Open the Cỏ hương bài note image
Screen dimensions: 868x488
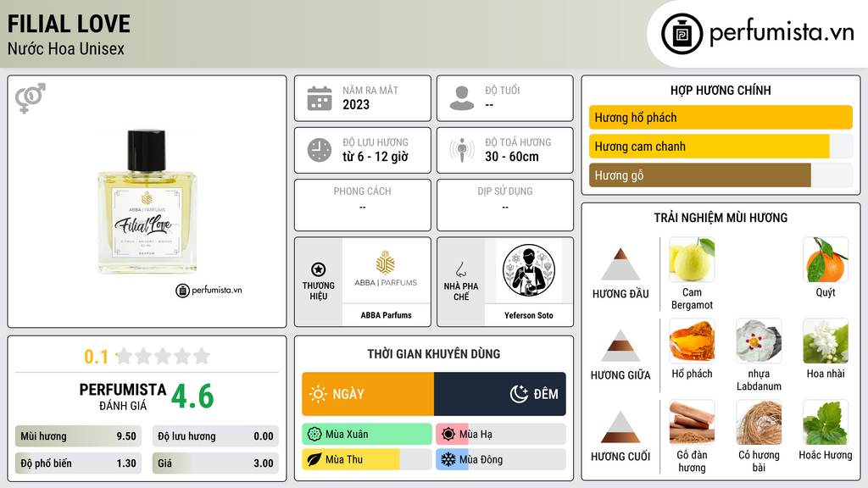tap(759, 422)
